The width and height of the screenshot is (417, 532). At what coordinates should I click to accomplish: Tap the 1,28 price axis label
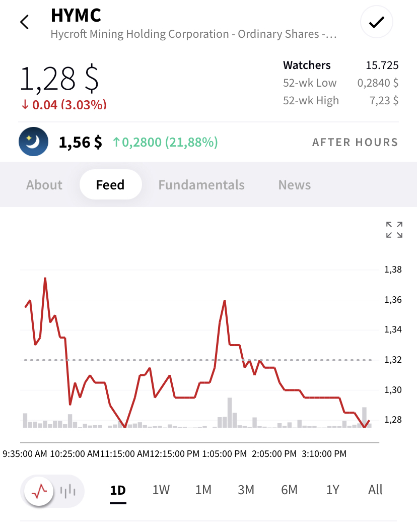click(393, 420)
